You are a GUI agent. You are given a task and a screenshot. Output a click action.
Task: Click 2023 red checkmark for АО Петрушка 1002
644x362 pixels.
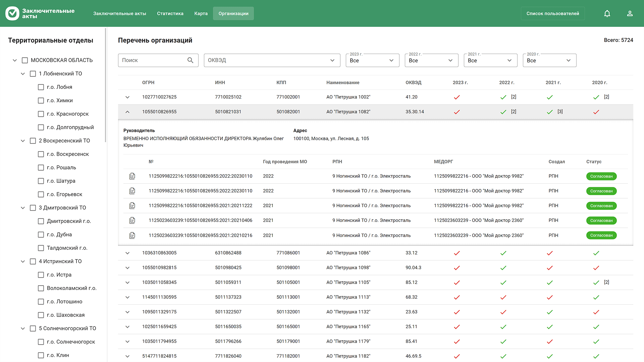(x=457, y=97)
